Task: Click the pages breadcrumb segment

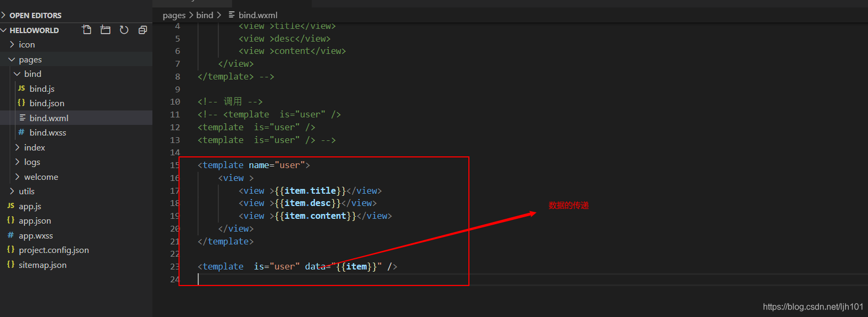Action: 174,15
